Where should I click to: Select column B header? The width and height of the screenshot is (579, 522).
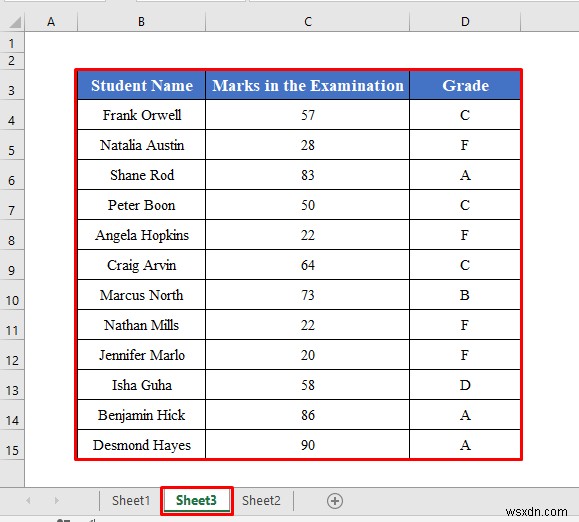click(141, 22)
